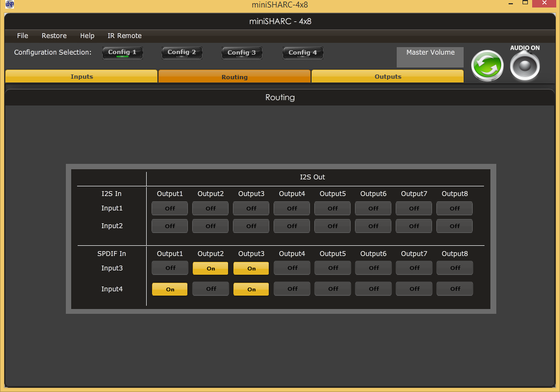Viewport: 560px width, 392px height.
Task: Toggle the Audio On speaker icon
Action: tap(525, 66)
